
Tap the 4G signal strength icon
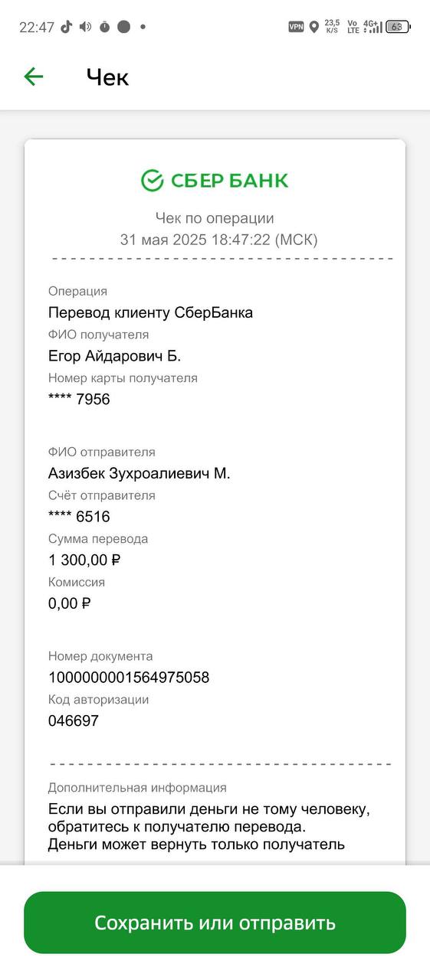coord(373,27)
